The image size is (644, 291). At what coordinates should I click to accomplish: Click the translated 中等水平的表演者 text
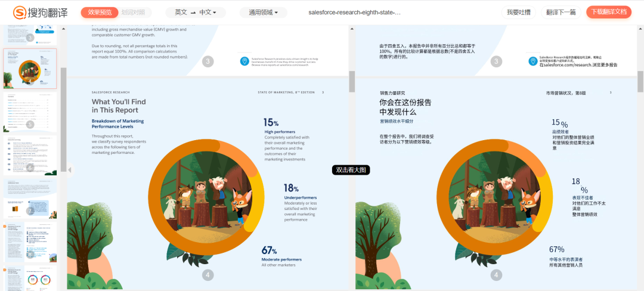(x=565, y=259)
